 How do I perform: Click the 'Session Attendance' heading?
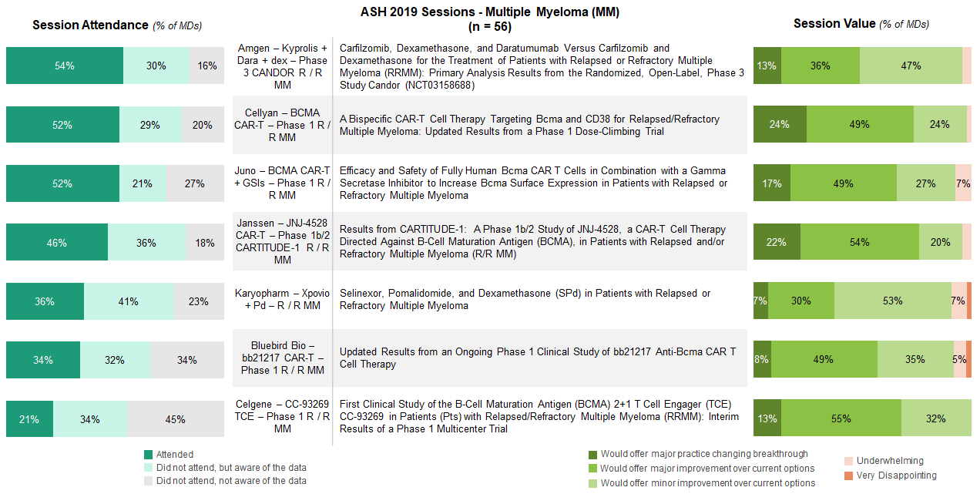point(90,25)
